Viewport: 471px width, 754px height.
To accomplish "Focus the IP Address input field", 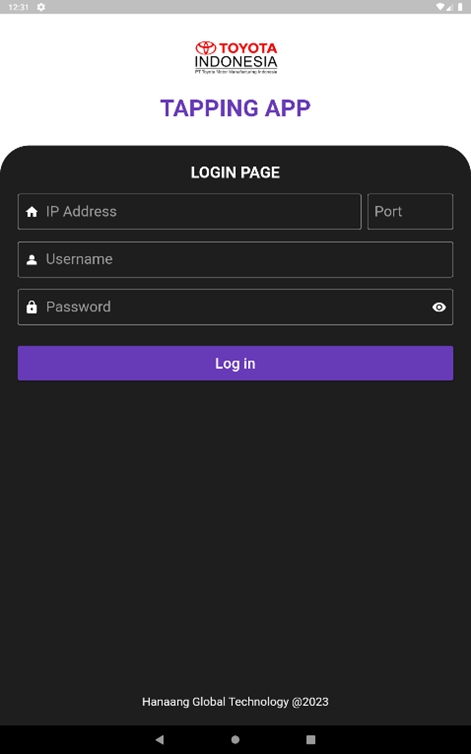I will pyautogui.click(x=190, y=212).
